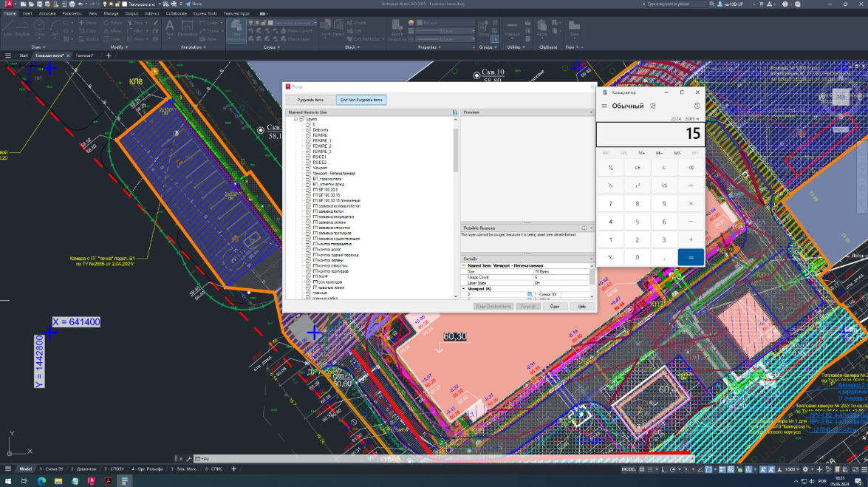This screenshot has height=487, width=868.
Task: Select the Defpoints layer in tree
Action: (x=320, y=130)
